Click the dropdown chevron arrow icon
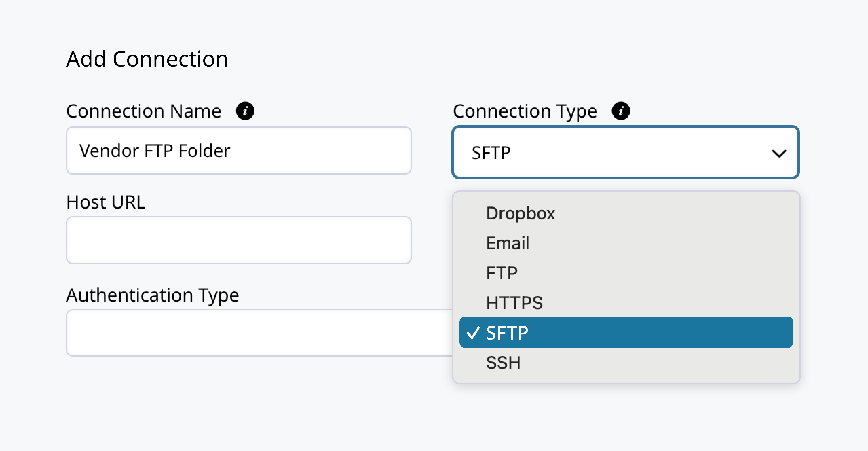The image size is (868, 451). point(779,154)
